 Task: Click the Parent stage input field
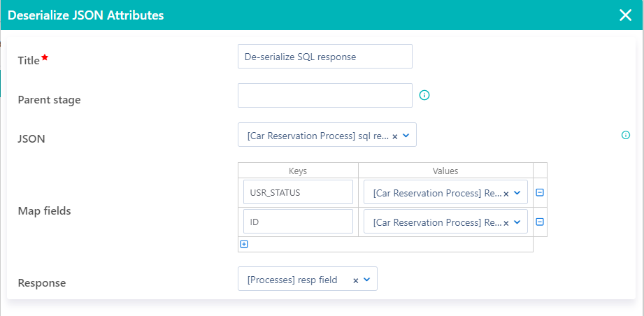325,96
